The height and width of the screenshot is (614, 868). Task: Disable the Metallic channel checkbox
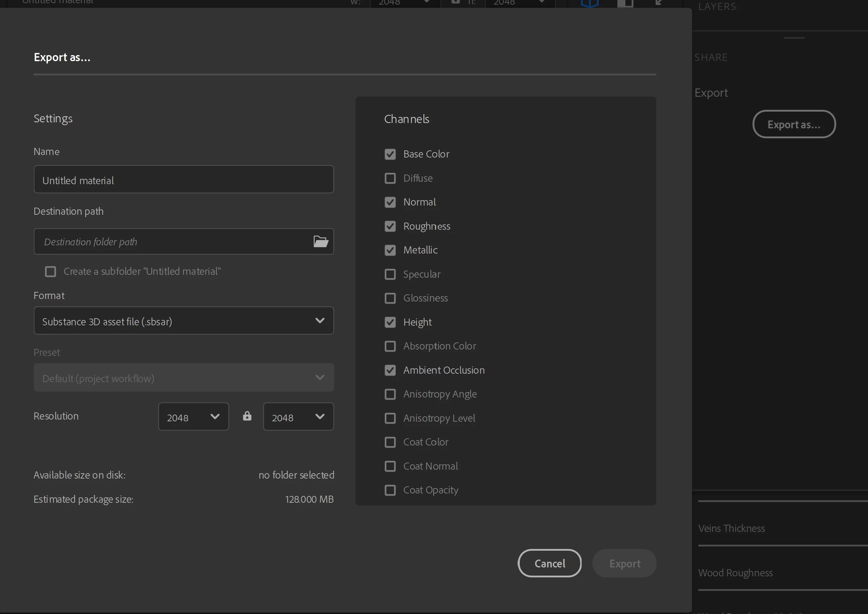(390, 250)
